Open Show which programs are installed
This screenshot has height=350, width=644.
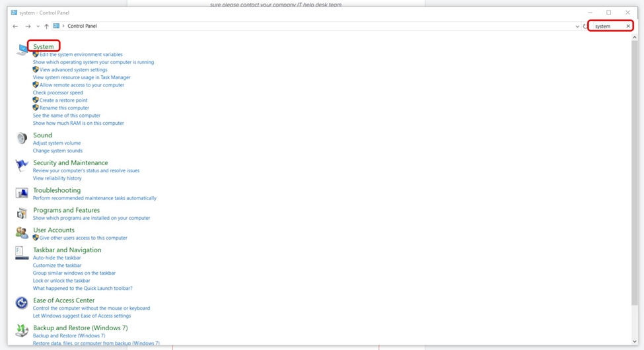coord(92,218)
